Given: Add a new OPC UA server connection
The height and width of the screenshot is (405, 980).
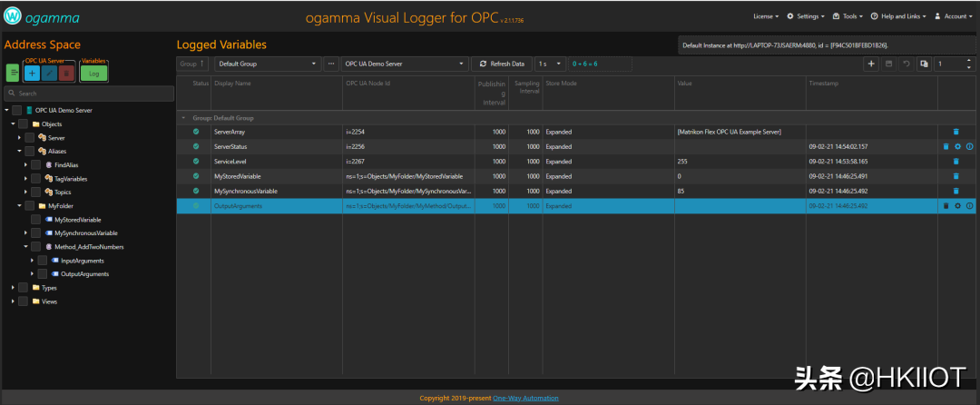Looking at the screenshot, I should pyautogui.click(x=33, y=74).
